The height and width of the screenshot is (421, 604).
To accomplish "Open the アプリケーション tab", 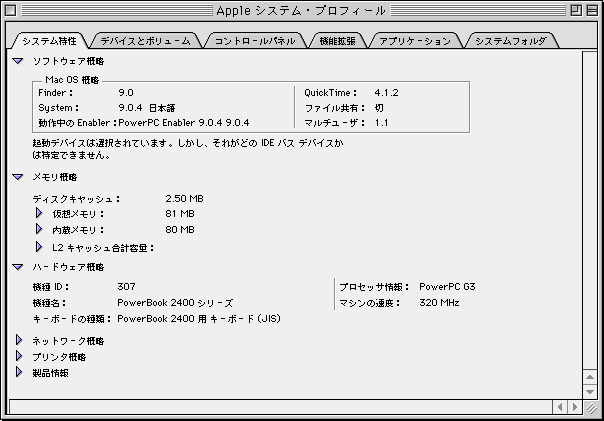I will tap(415, 41).
